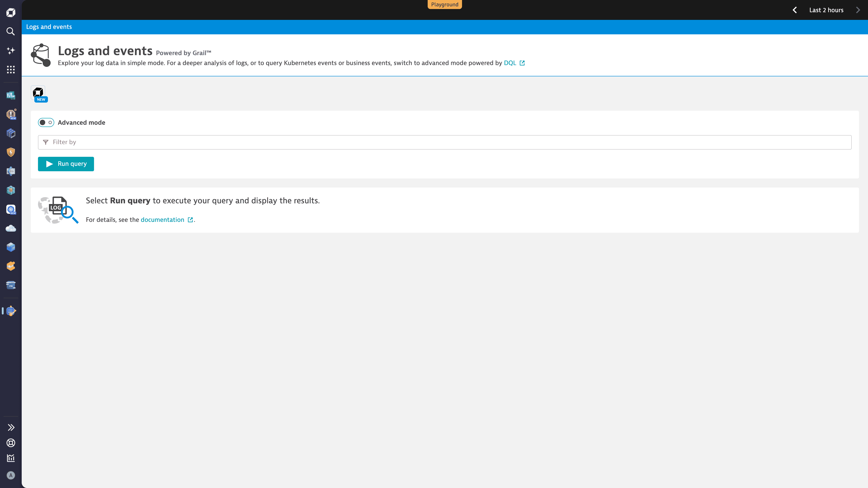Screen dimensions: 868x488
Task: Open the help lifebuoy icon near sidebar bottom
Action: 10,443
